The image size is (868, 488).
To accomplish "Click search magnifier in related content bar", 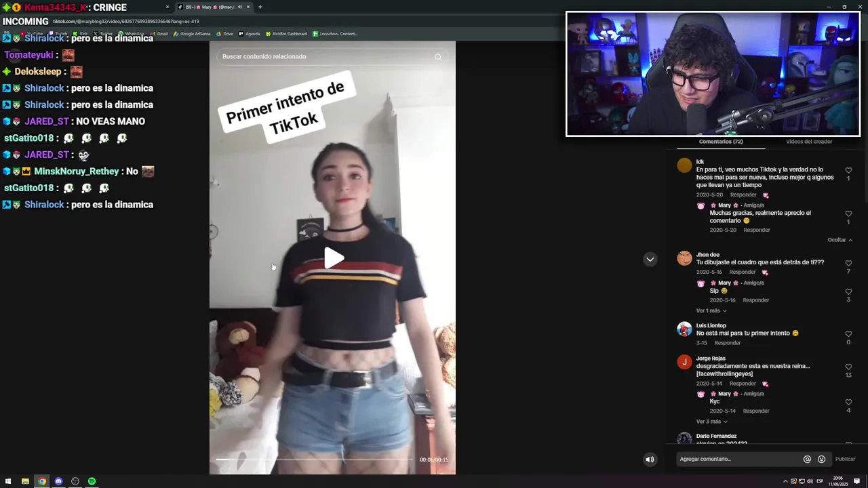I will click(438, 57).
